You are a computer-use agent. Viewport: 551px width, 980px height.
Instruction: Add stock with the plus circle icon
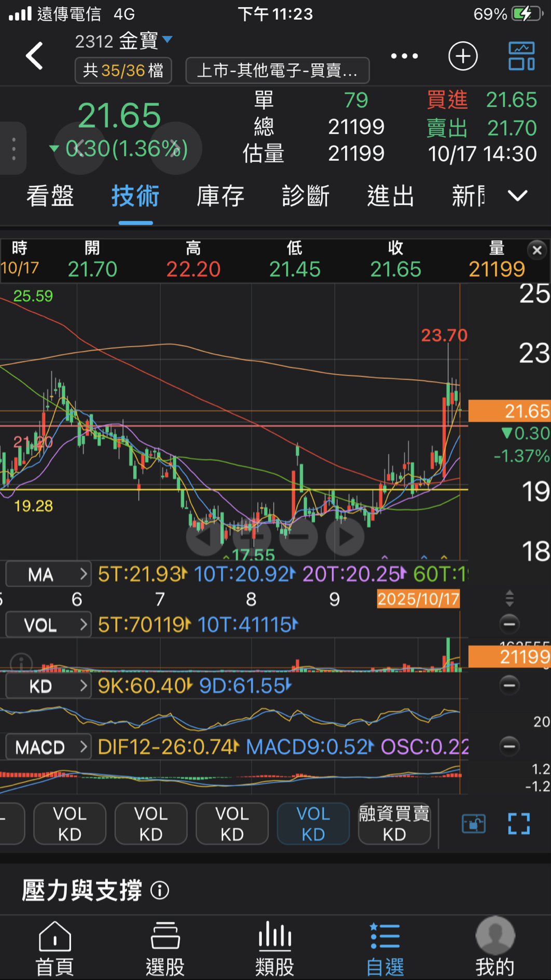[x=463, y=56]
